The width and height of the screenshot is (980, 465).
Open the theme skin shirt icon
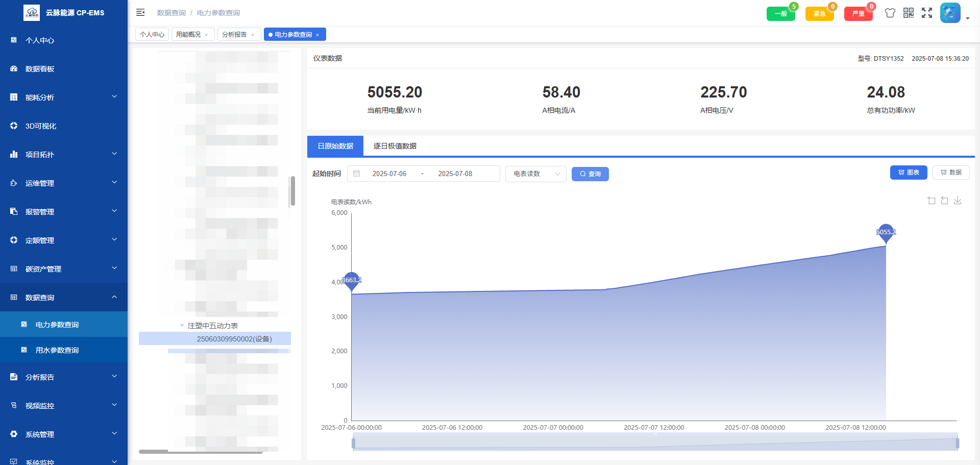click(x=890, y=13)
